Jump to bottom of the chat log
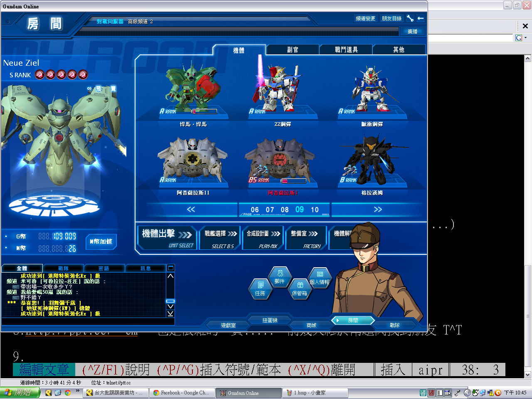 coord(170,313)
